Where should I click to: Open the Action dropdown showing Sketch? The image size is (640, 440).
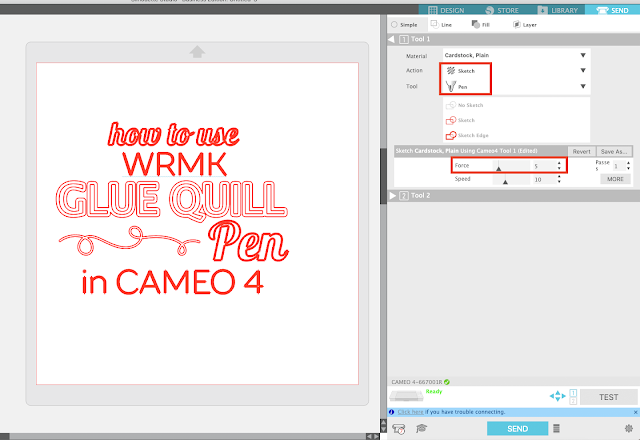coord(516,71)
